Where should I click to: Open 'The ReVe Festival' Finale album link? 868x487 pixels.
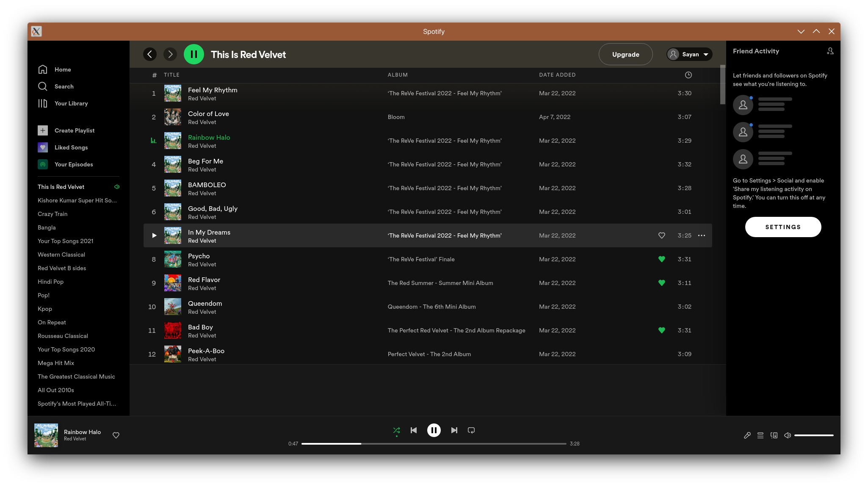421,259
